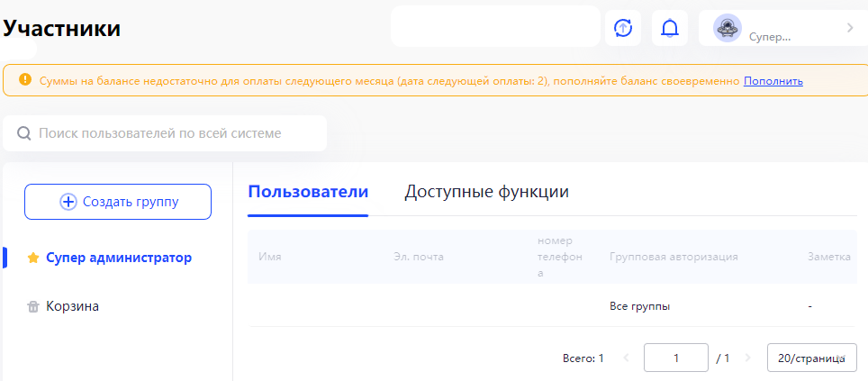Click the upload/update circular arrow icon

[623, 28]
